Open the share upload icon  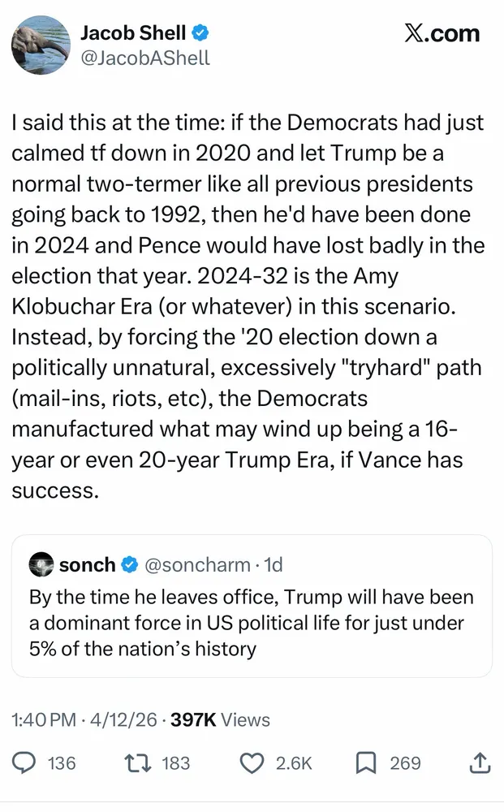coord(480,763)
